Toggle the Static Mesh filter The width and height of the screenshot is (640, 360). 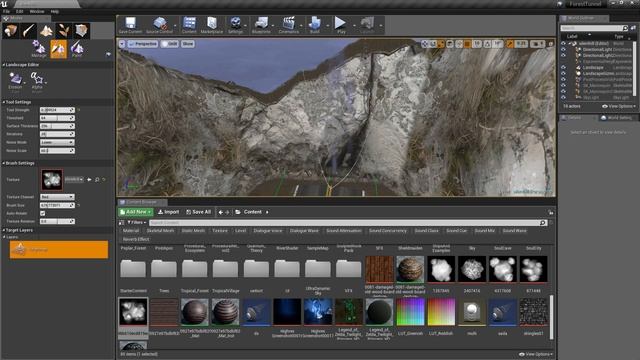[193, 231]
